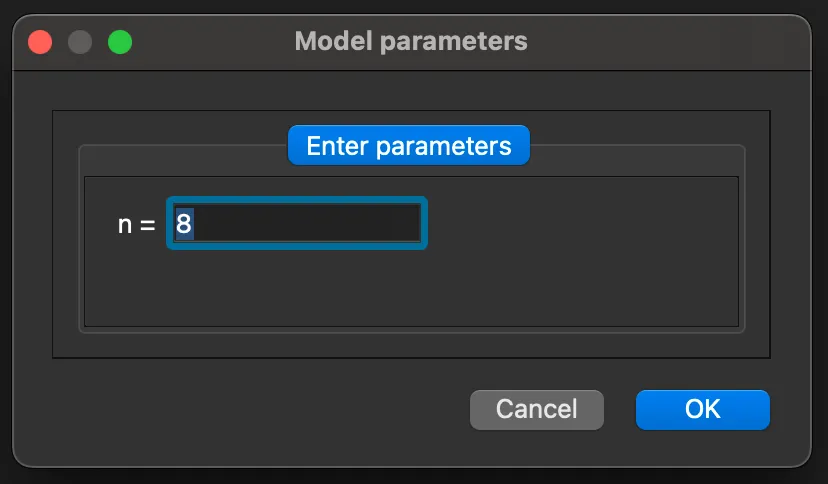Click the green zoom window button
This screenshot has width=828, height=484.
(x=120, y=42)
